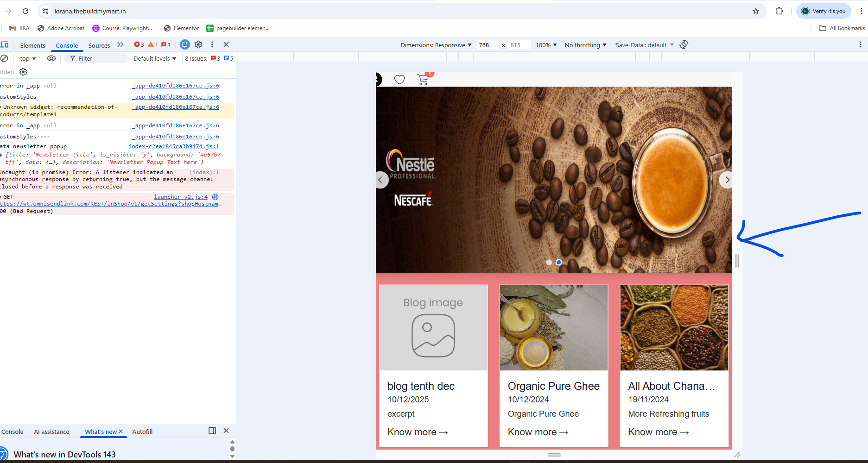This screenshot has height=463, width=868.
Task: Click Know more under 'blog tenth dec'
Action: [418, 432]
